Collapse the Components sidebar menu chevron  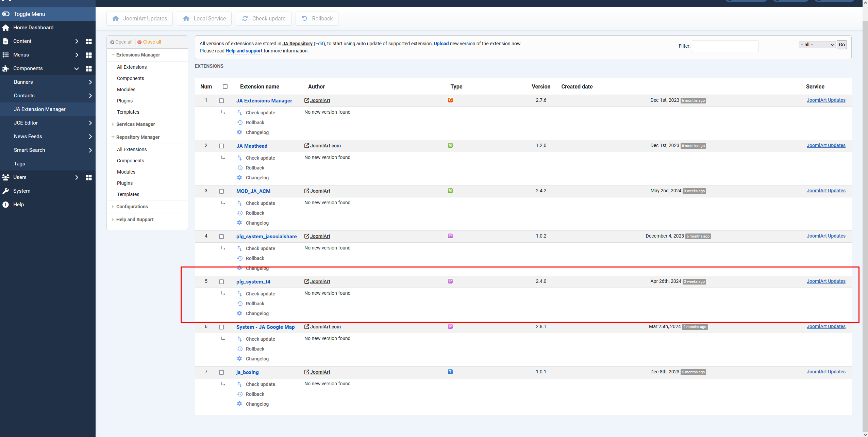click(x=77, y=68)
